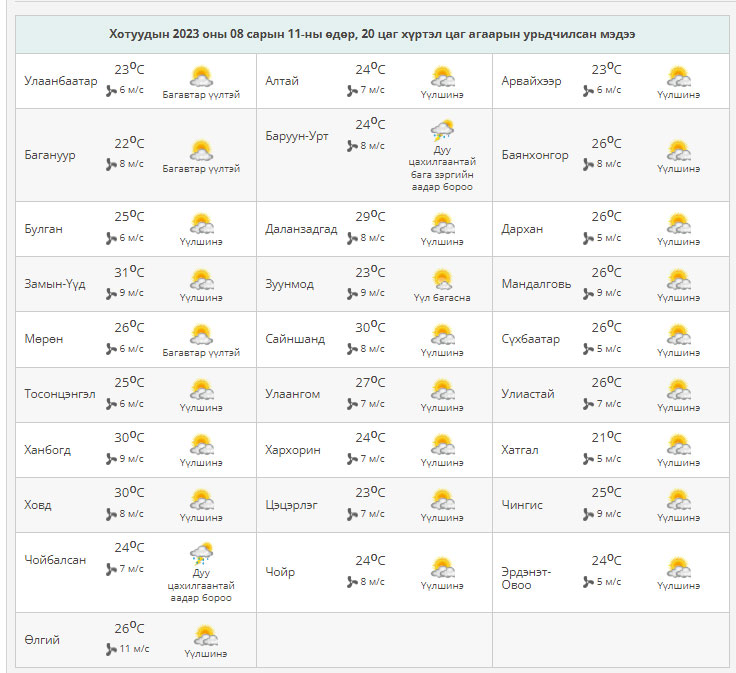This screenshot has width=736, height=673.
Task: Select the weather icon for Улиастай
Action: tap(679, 389)
